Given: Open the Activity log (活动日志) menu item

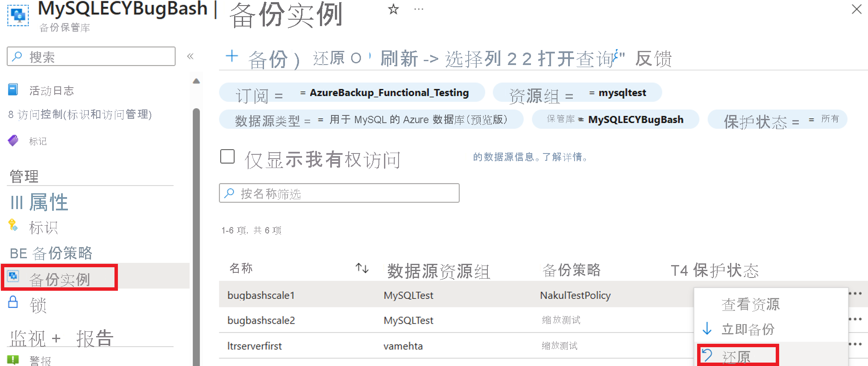Looking at the screenshot, I should (x=51, y=91).
